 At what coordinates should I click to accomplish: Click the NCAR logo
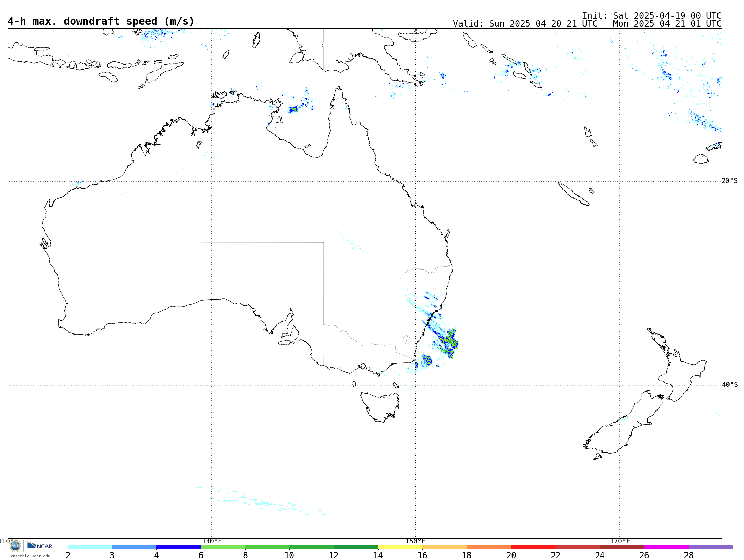pos(40,546)
